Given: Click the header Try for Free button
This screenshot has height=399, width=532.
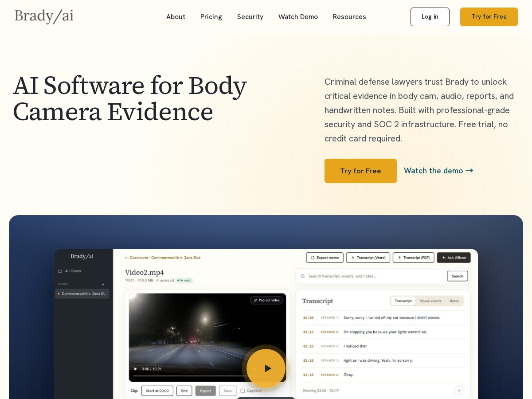Looking at the screenshot, I should (489, 17).
